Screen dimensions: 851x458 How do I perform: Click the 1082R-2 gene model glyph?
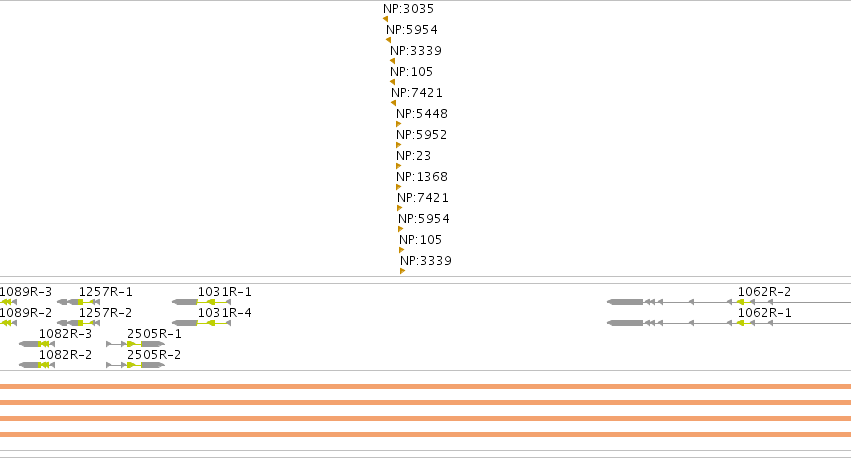pyautogui.click(x=37, y=365)
